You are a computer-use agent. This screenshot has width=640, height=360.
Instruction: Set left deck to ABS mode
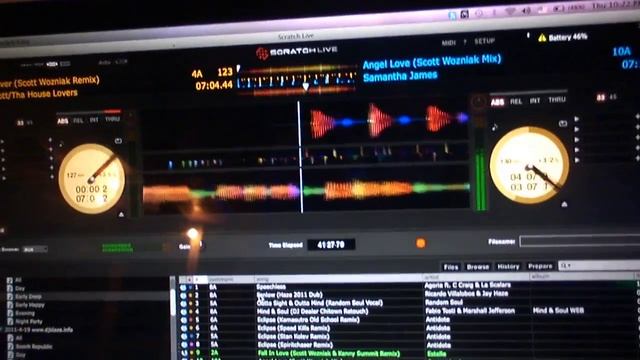click(x=62, y=121)
